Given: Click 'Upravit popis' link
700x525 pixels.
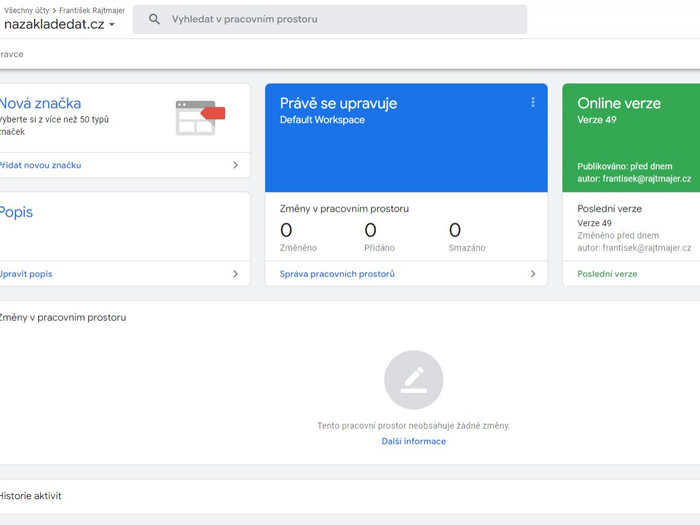Looking at the screenshot, I should (x=27, y=273).
